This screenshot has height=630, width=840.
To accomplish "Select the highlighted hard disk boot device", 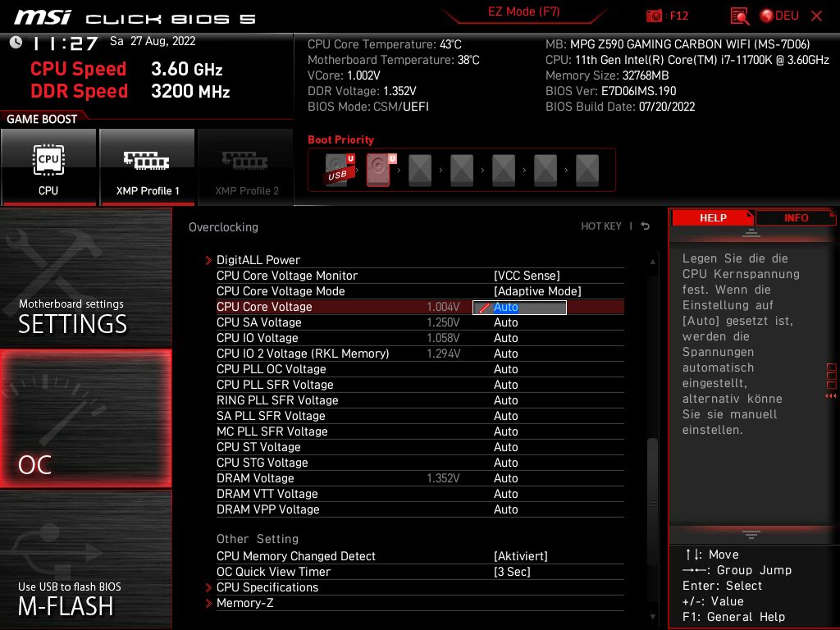I will pyautogui.click(x=380, y=170).
